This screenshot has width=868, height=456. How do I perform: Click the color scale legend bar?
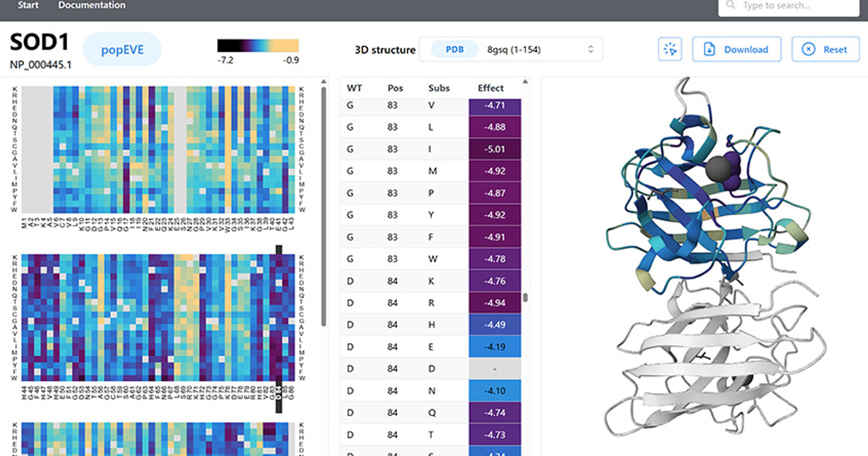click(258, 45)
